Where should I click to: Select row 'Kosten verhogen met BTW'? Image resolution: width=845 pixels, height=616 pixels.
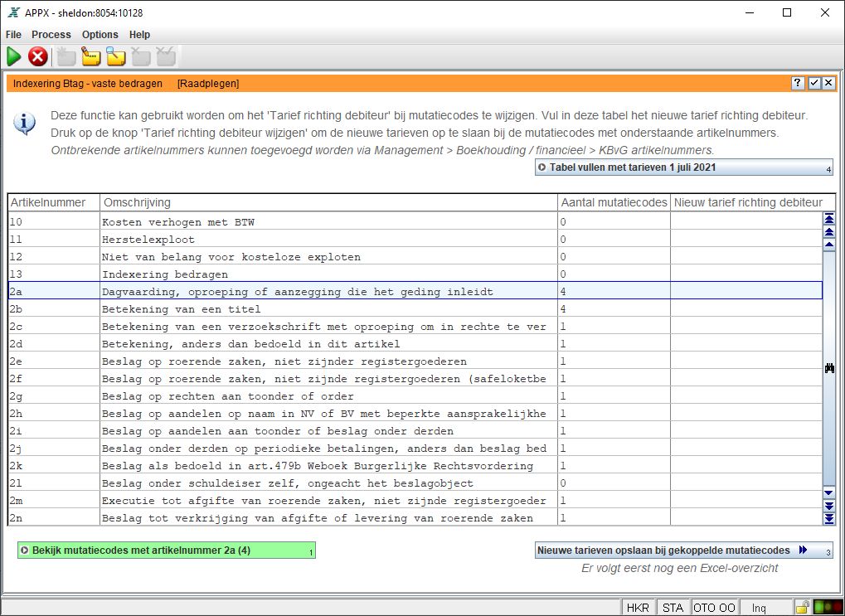click(415, 221)
